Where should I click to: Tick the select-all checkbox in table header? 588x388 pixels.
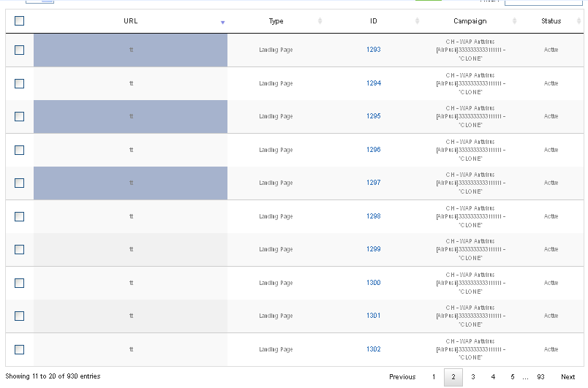click(19, 21)
